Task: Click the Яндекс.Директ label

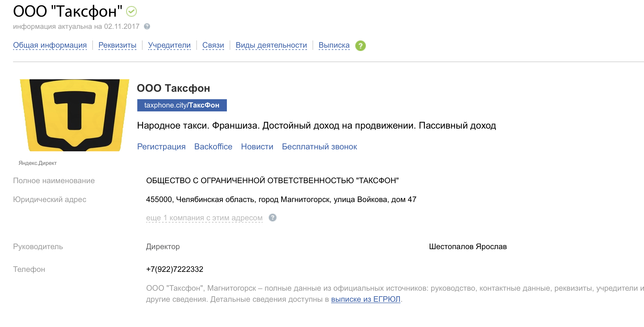Action: pyautogui.click(x=38, y=163)
